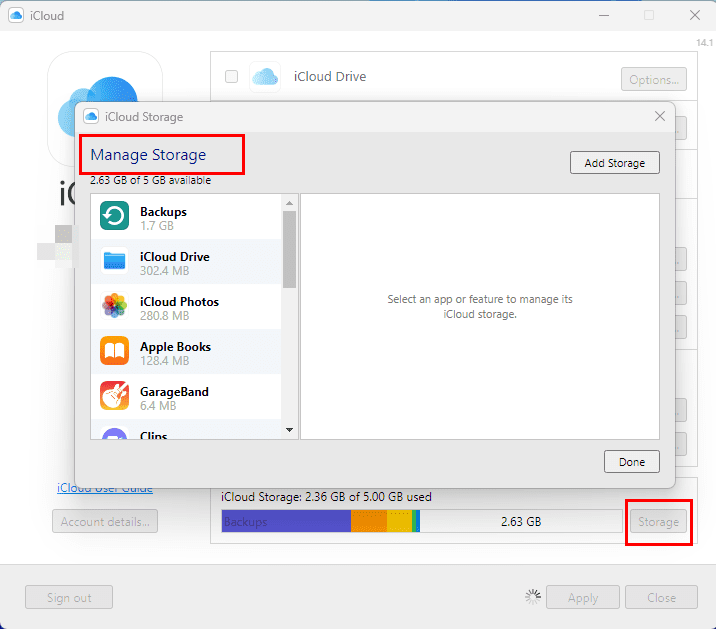The height and width of the screenshot is (629, 716).
Task: Click the 2.63 GB free space in storage bar
Action: (521, 521)
